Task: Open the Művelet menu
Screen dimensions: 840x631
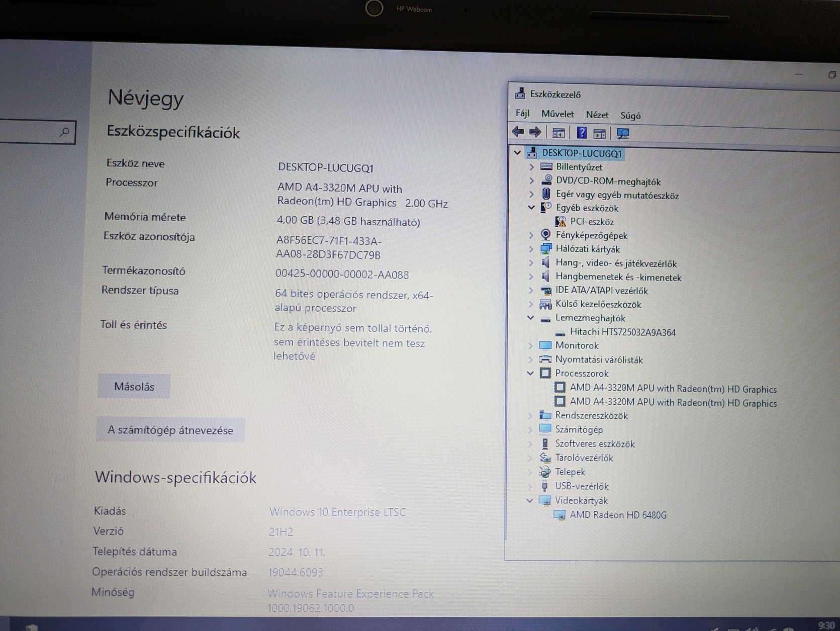Action: coord(557,114)
